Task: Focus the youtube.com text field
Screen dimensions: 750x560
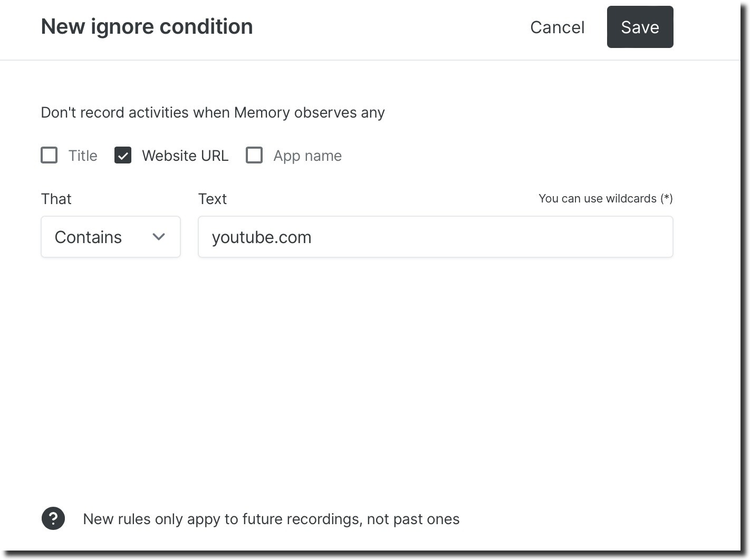Action: tap(435, 237)
